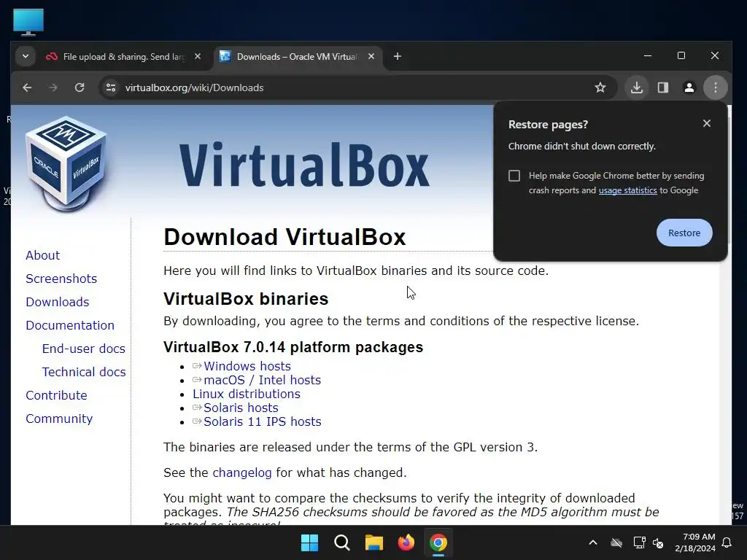The width and height of the screenshot is (747, 560).
Task: Go back using the browser back arrow
Action: (27, 87)
